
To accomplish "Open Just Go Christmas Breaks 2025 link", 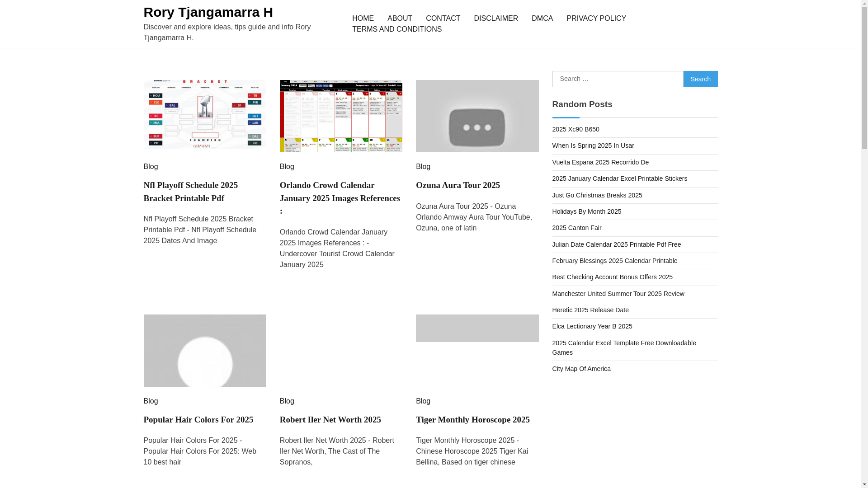I will 597,195.
